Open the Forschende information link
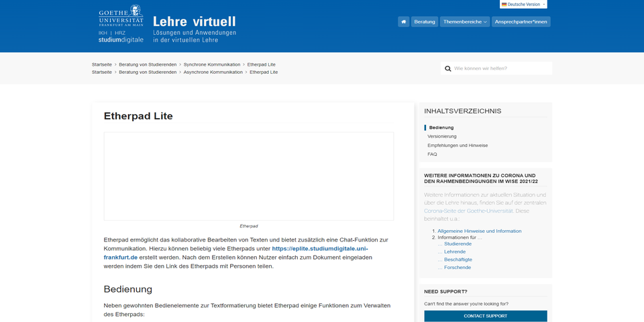The height and width of the screenshot is (322, 644). click(x=458, y=268)
